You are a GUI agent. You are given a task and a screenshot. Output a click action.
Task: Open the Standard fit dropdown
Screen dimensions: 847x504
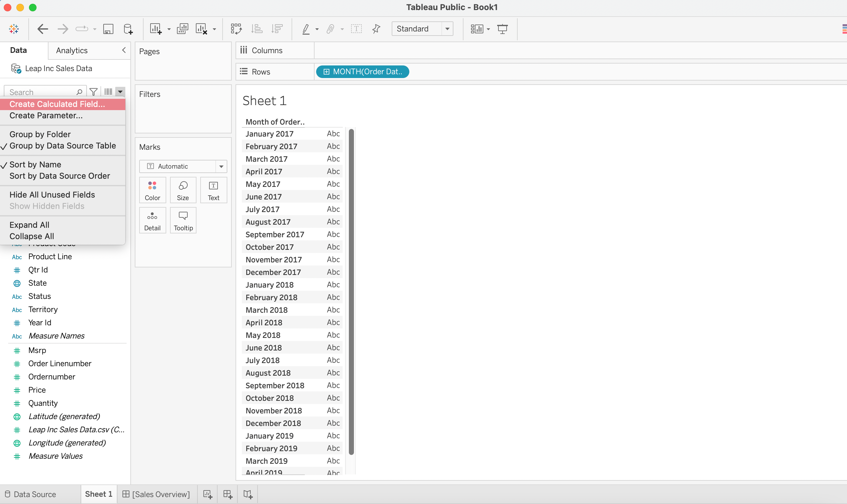[447, 29]
